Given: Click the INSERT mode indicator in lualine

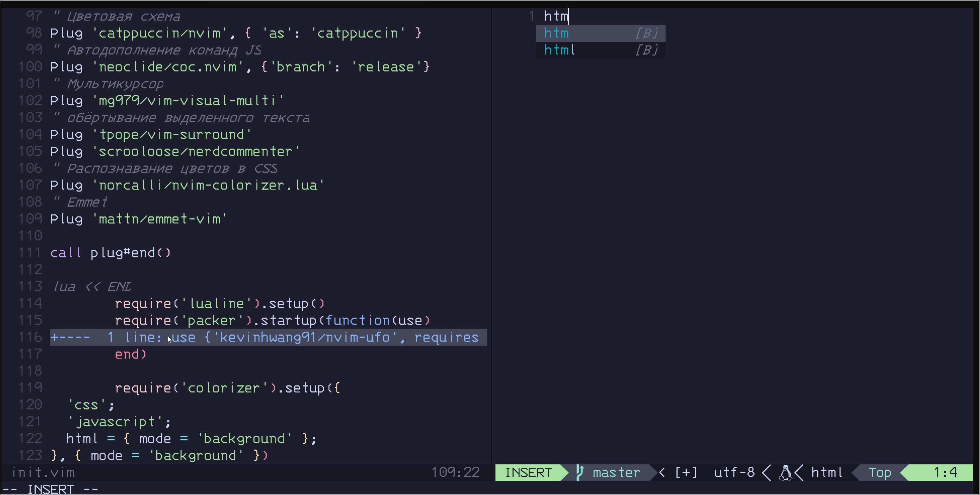Looking at the screenshot, I should 528,472.
